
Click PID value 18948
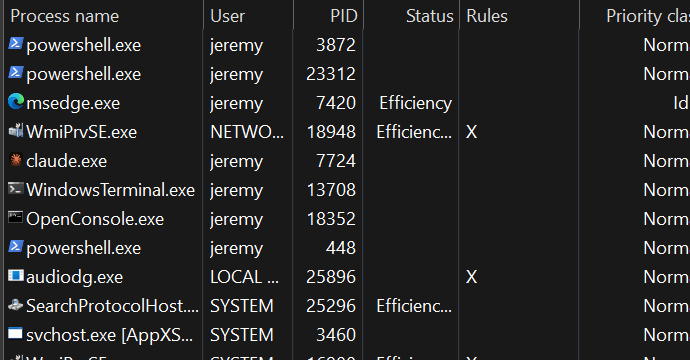(x=331, y=132)
